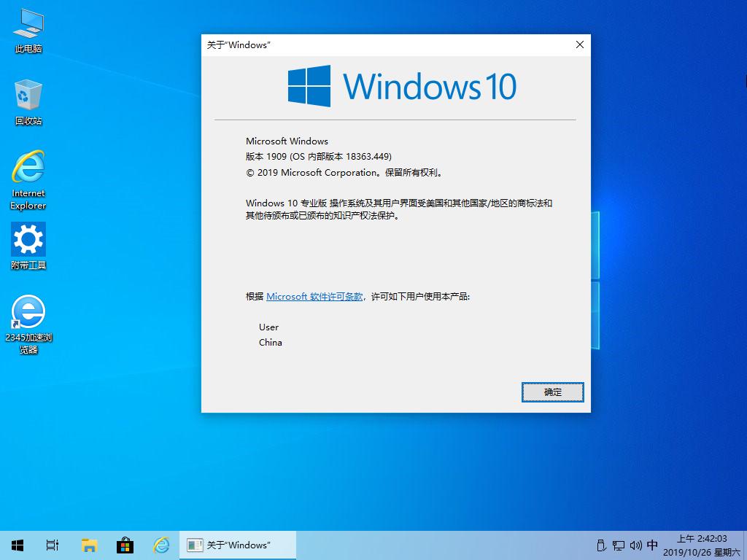Click the licensed user name "User"
Screen dimensions: 747x560
[268, 327]
